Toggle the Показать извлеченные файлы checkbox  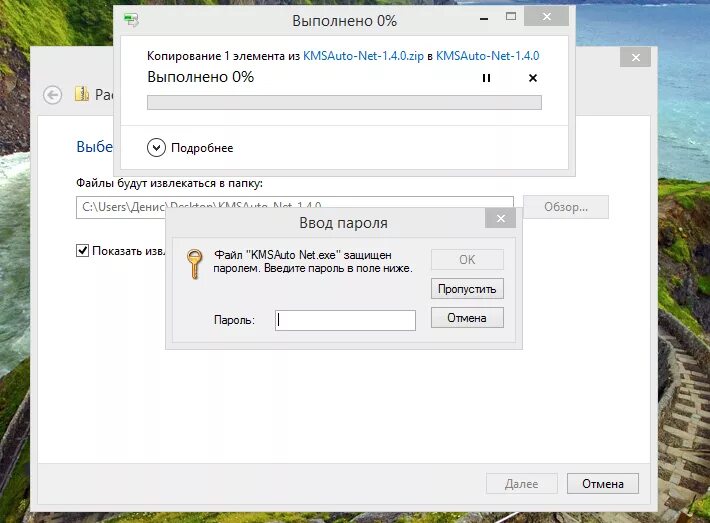[x=82, y=250]
